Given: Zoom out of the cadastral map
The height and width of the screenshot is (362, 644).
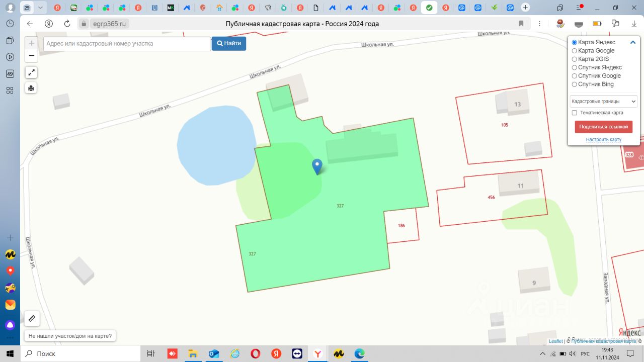Looking at the screenshot, I should [x=31, y=55].
